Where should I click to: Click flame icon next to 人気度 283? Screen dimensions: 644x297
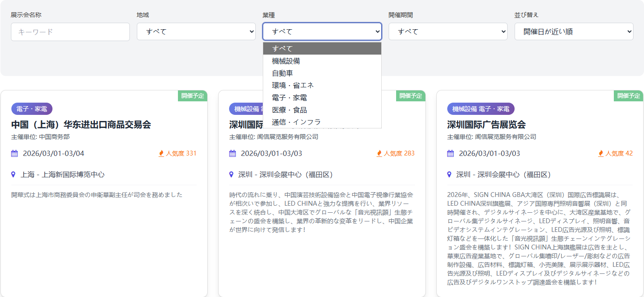(x=379, y=153)
